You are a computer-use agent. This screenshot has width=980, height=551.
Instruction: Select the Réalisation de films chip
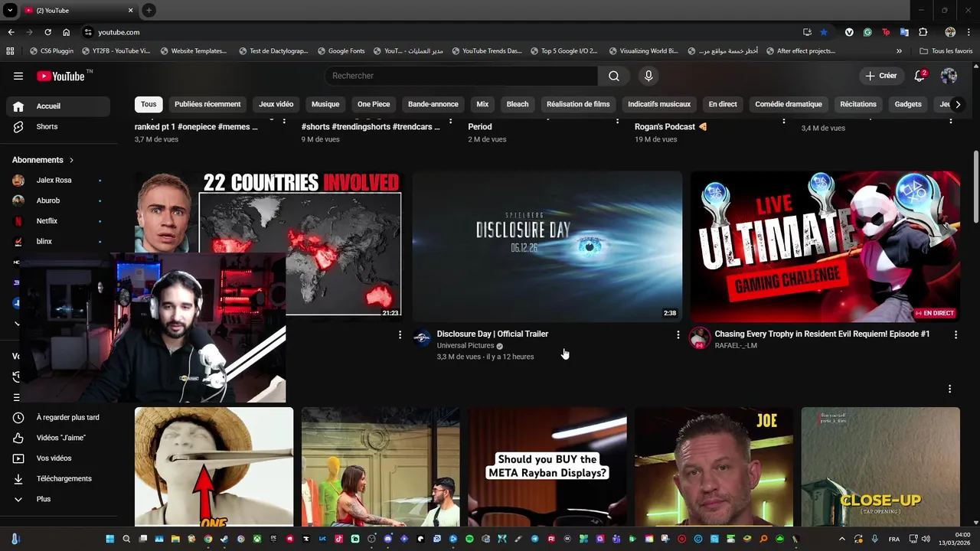click(578, 104)
